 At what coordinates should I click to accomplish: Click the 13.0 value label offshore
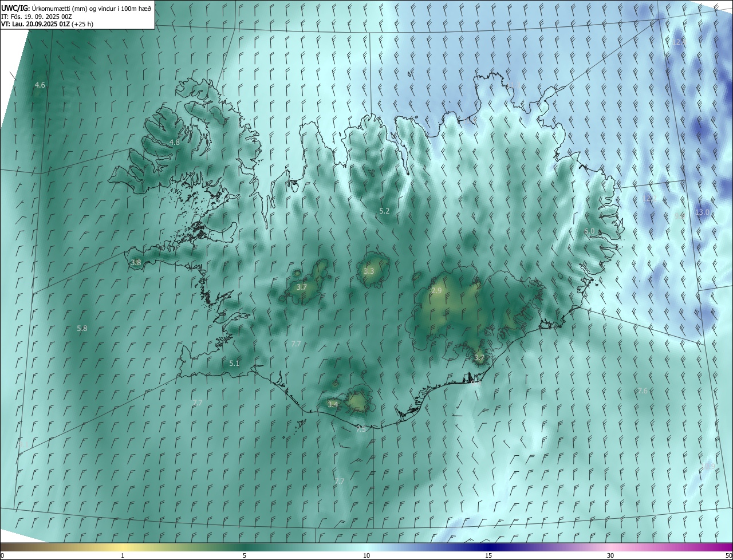pos(702,212)
